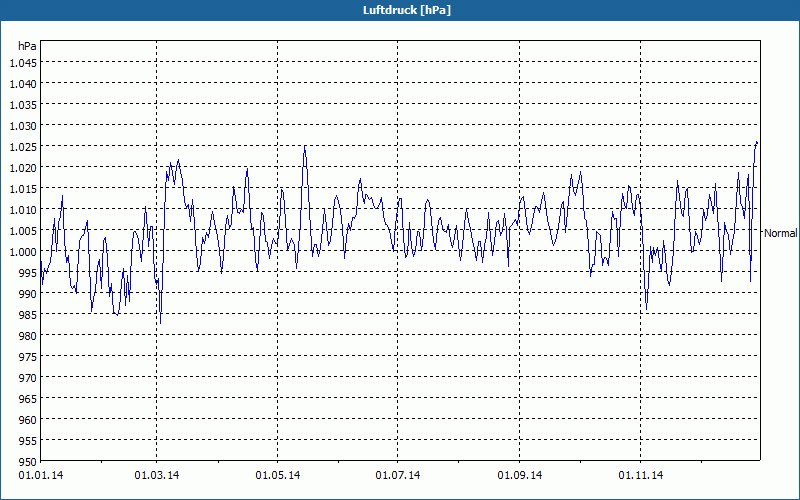
Task: Click the 995 y-axis value
Action: coord(28,272)
